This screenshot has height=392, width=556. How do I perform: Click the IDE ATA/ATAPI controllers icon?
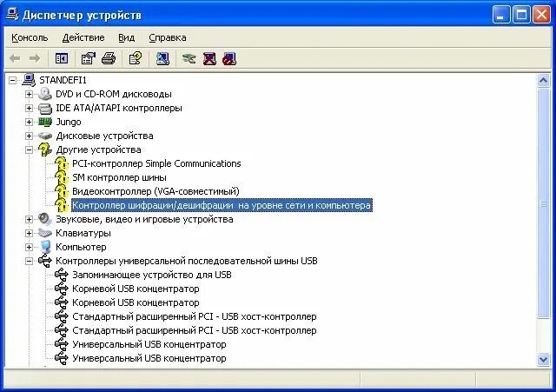pos(45,108)
